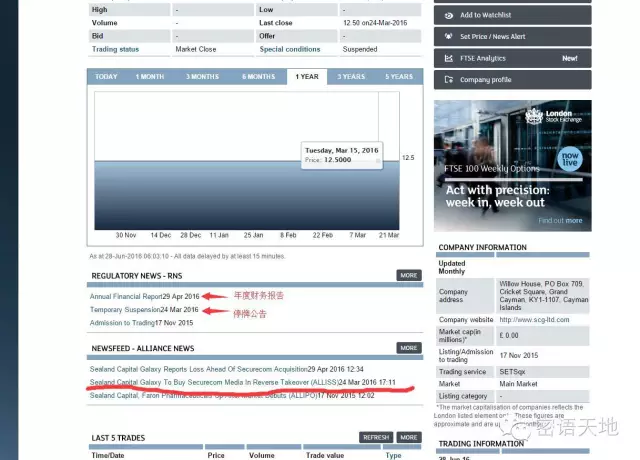This screenshot has height=460, width=640.
Task: Open Company profile
Action: [513, 80]
